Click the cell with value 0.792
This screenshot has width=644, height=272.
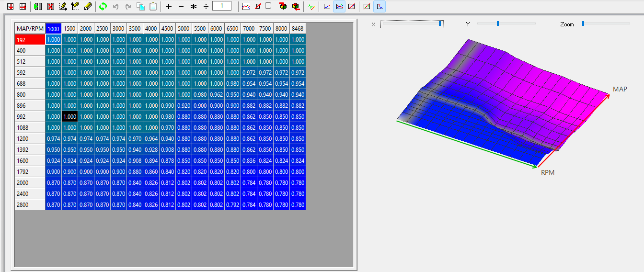[232, 205]
